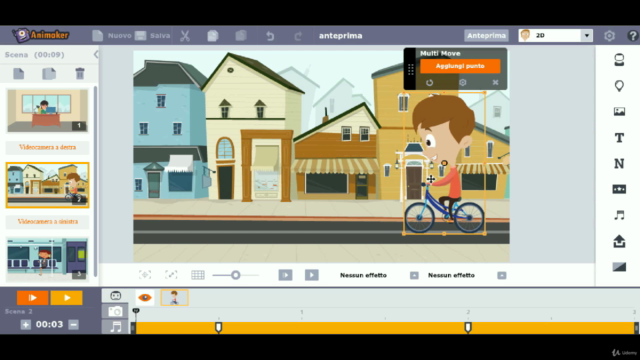Click Aggiungi punto in Multi Move
Viewport: 640px width, 360px height.
click(460, 66)
